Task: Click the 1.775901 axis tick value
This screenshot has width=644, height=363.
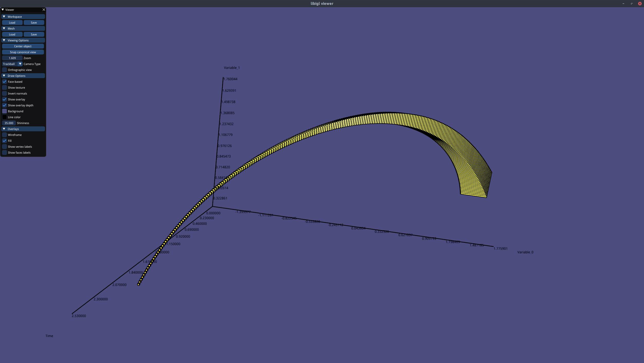Action: 500,249
